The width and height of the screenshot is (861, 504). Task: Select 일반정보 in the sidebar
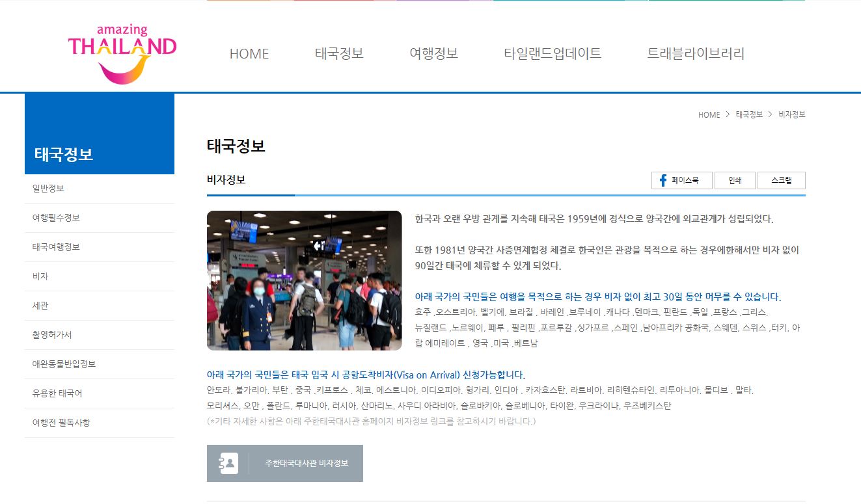(100, 189)
